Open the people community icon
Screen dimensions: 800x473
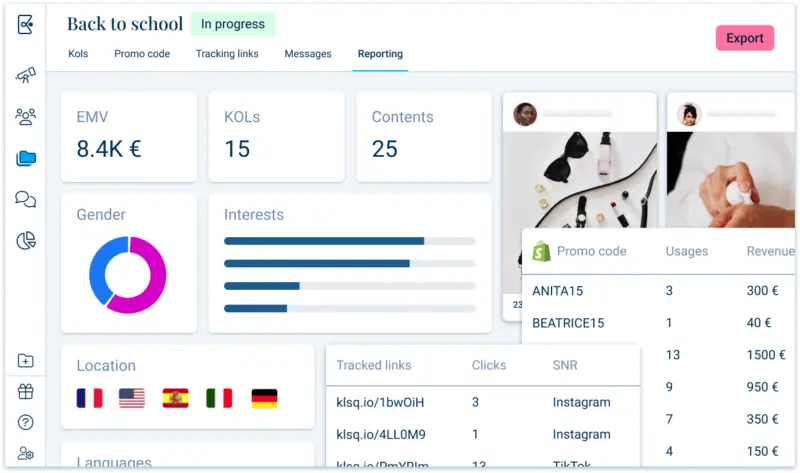point(26,117)
